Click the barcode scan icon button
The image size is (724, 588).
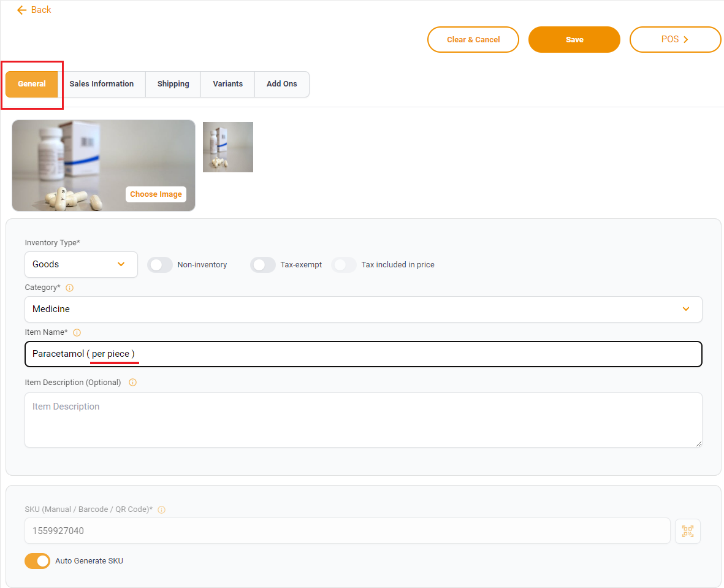[687, 531]
